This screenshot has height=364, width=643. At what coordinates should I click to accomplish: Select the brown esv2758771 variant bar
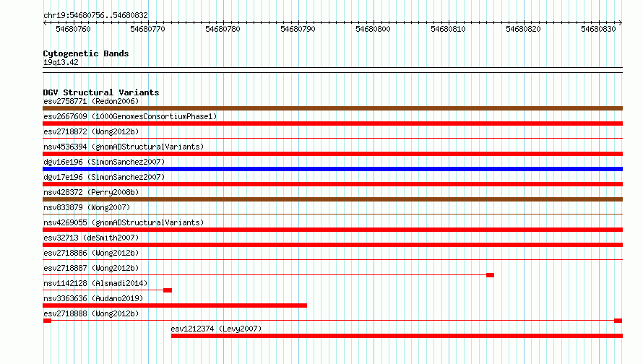pos(332,108)
